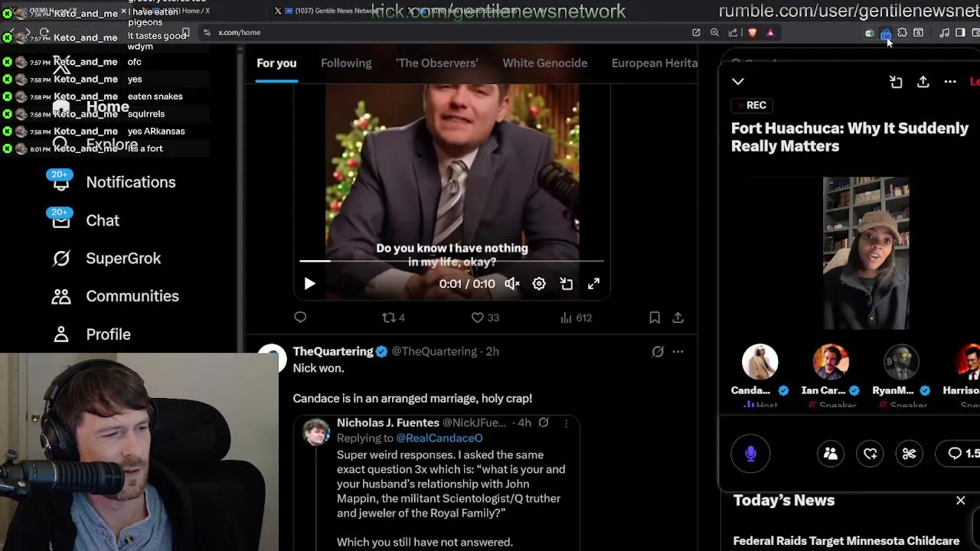Screen dimensions: 980x551
Task: Send a heart reaction in Space
Action: coord(871,454)
